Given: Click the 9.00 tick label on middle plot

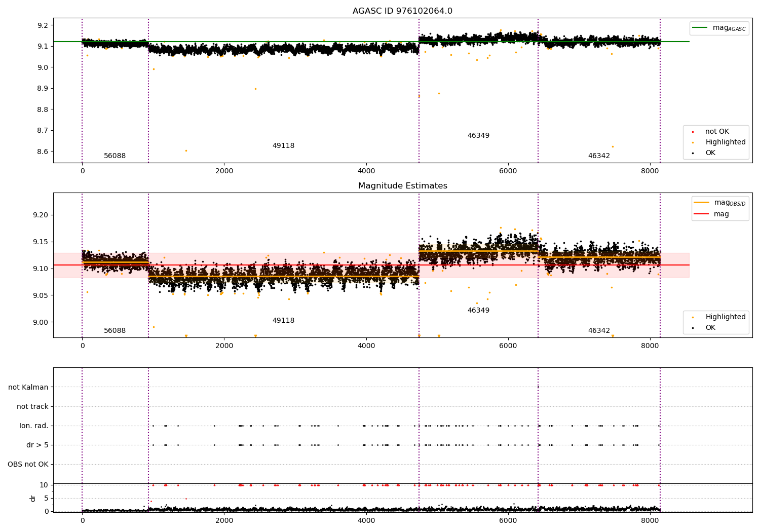Looking at the screenshot, I should pos(41,323).
